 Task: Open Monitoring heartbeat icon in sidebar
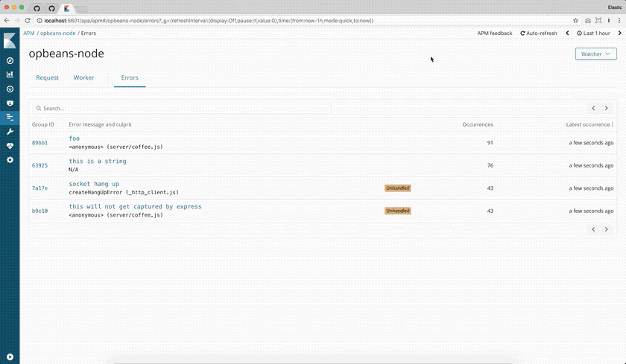click(10, 146)
